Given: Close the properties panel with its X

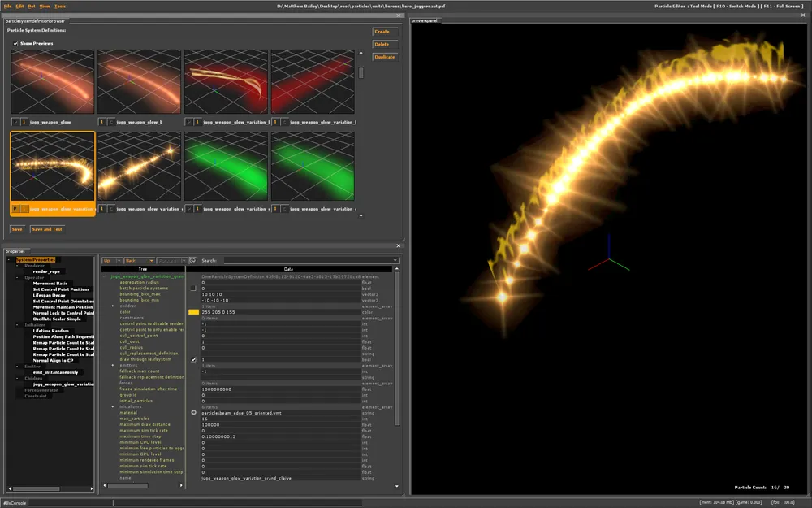Looking at the screenshot, I should [x=398, y=245].
